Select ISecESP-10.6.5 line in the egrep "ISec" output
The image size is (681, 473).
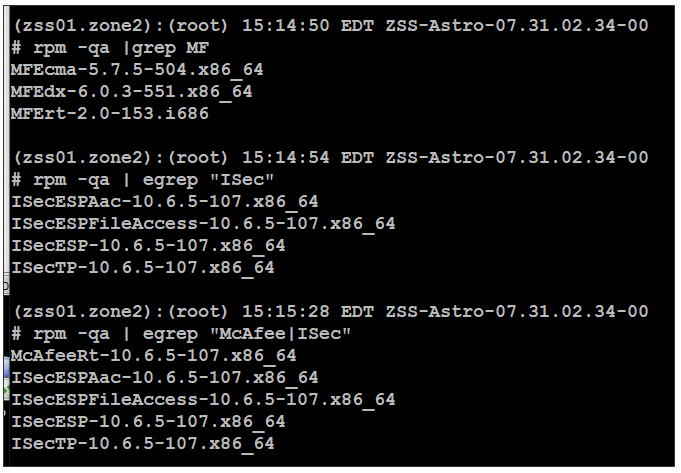click(x=148, y=246)
